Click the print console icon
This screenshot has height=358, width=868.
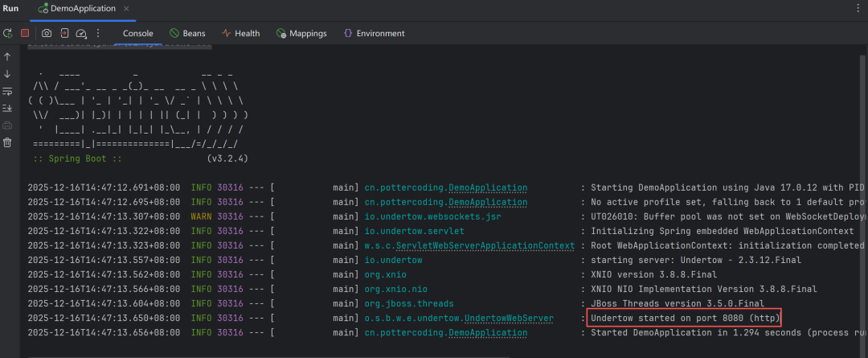pos(7,126)
